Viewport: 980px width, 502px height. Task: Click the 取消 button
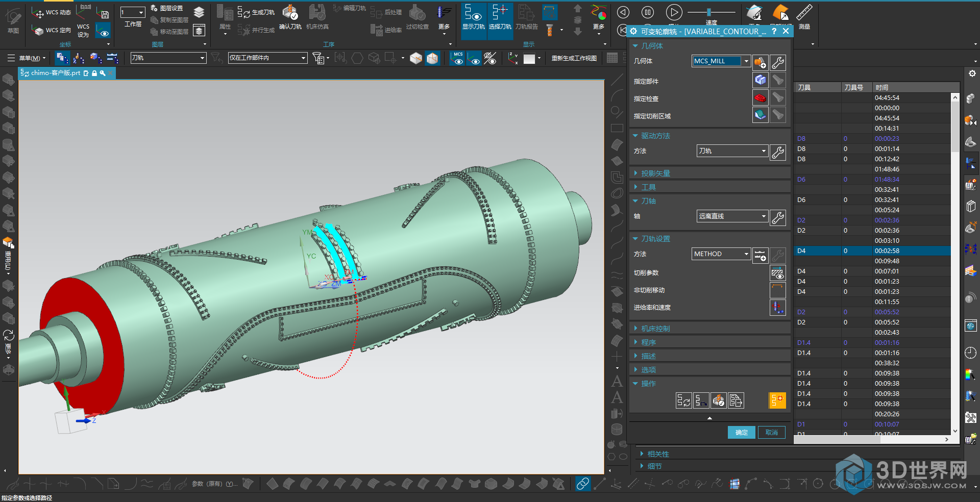771,433
